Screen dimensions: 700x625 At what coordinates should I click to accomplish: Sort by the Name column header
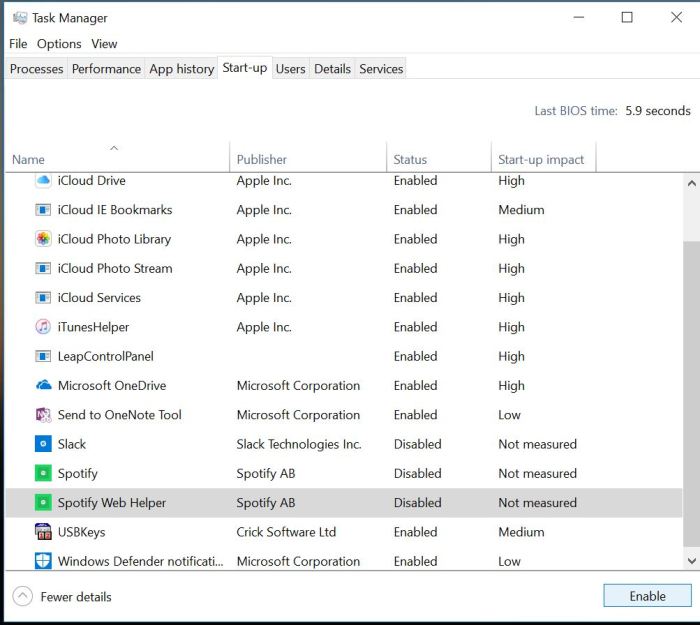point(117,158)
